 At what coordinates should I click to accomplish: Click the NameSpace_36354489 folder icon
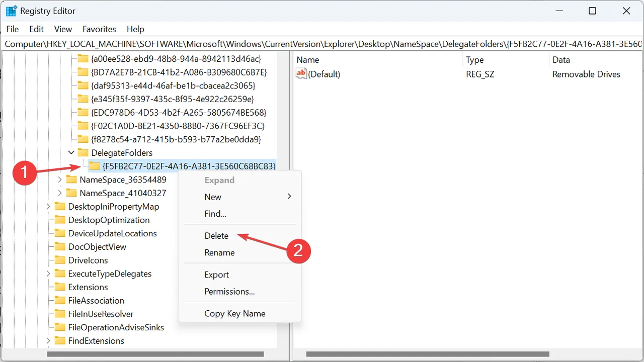[71, 179]
